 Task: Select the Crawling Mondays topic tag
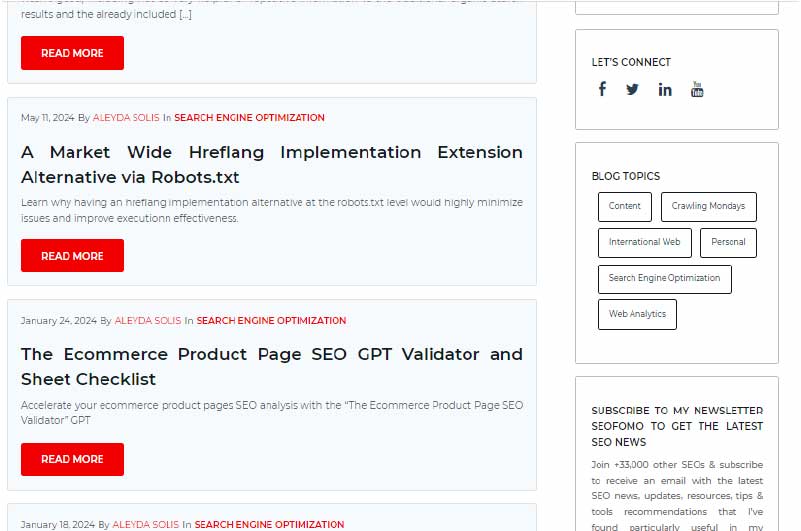coord(709,206)
